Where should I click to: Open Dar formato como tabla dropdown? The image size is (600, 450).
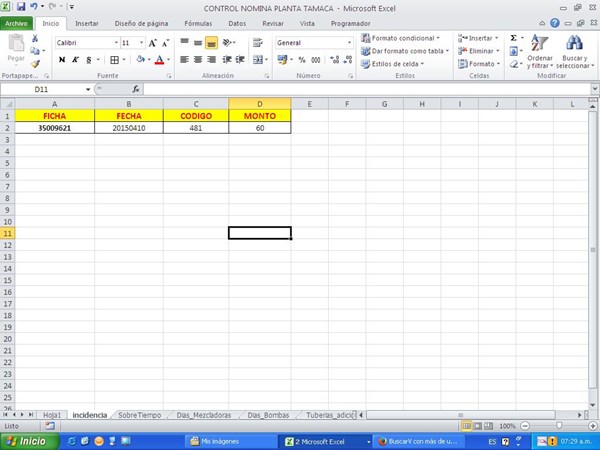405,51
